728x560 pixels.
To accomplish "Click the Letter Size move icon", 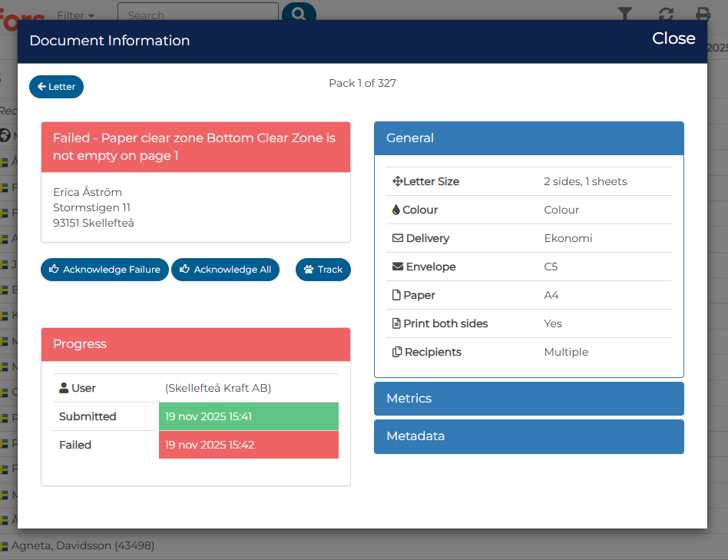I will point(398,181).
